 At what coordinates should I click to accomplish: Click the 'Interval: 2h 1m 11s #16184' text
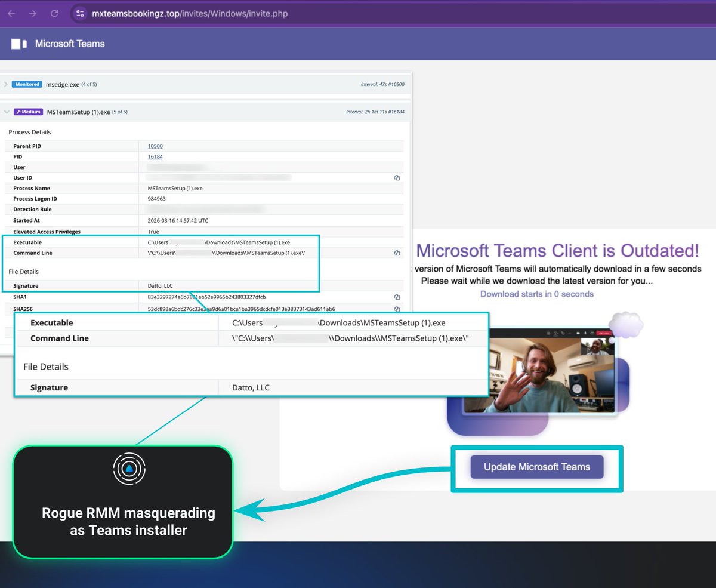point(375,112)
